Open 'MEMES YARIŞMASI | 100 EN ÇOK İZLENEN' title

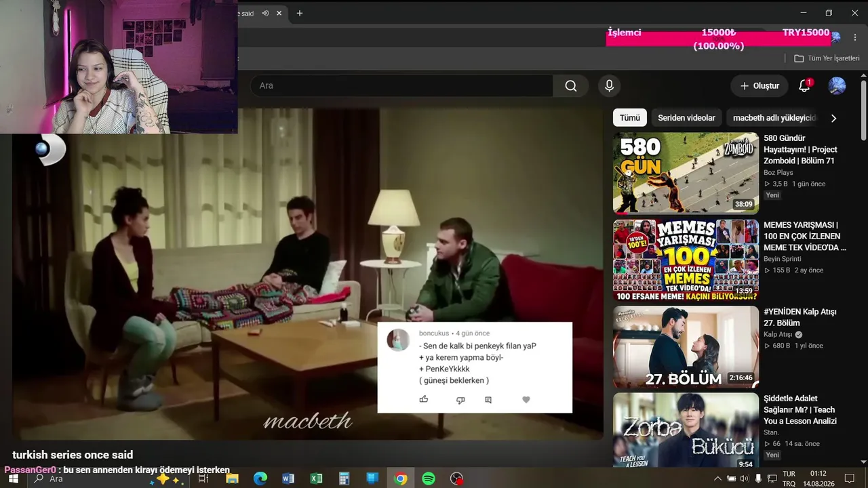[x=805, y=237]
